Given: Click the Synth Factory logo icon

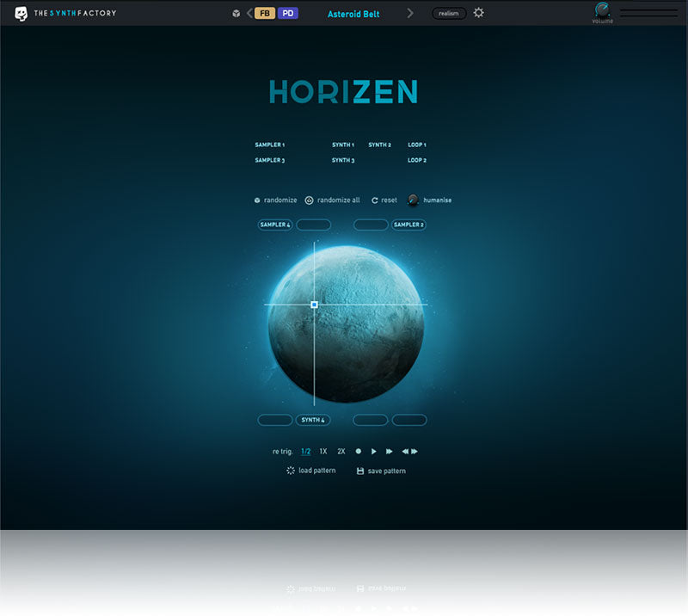Looking at the screenshot, I should [21, 14].
